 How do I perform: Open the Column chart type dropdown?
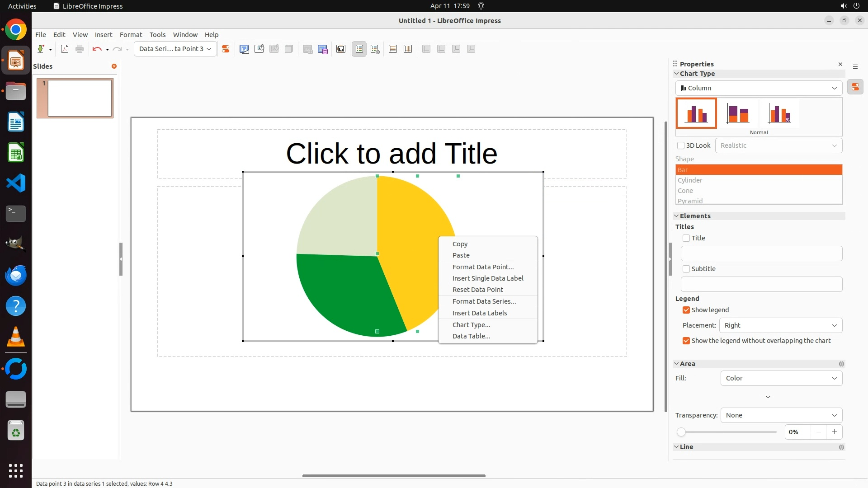(x=759, y=88)
